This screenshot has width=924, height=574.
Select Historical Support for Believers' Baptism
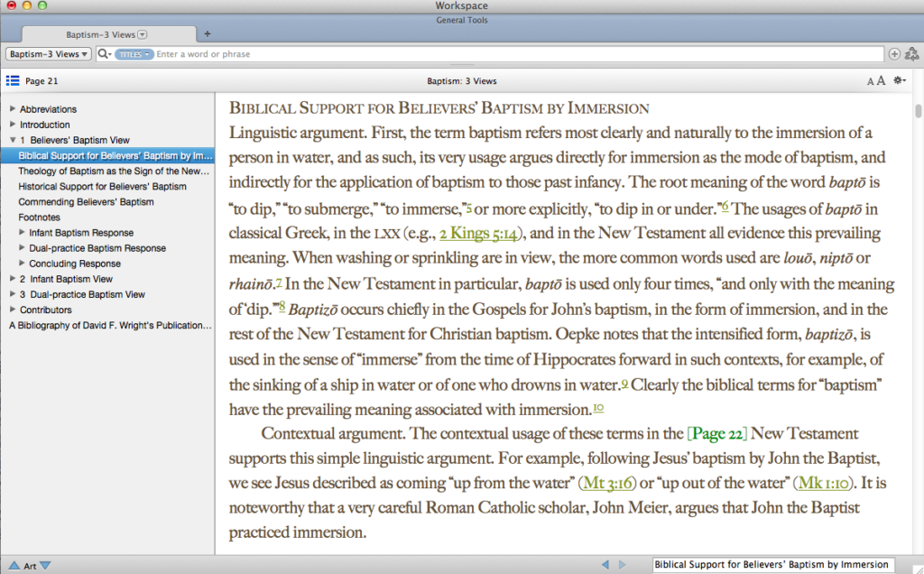tap(102, 187)
